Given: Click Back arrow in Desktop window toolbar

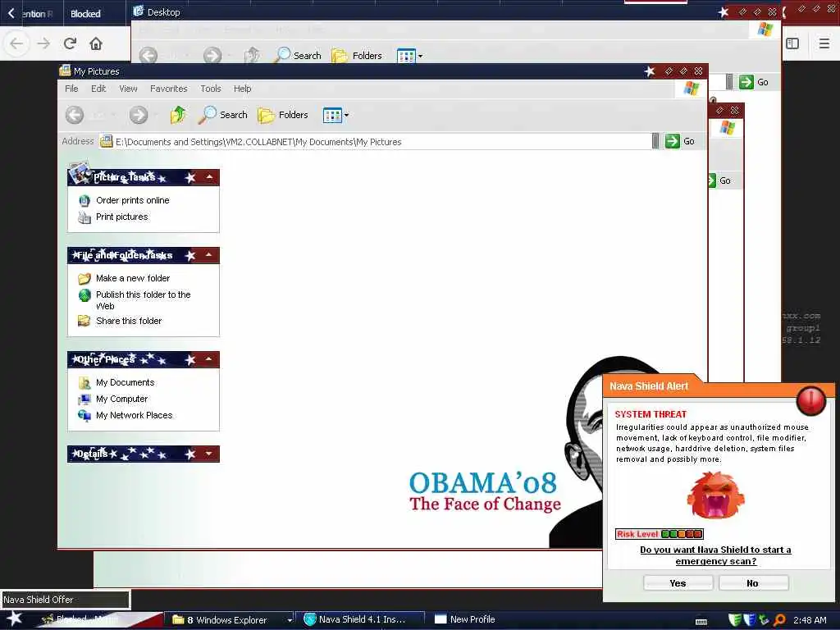Looking at the screenshot, I should click(148, 55).
